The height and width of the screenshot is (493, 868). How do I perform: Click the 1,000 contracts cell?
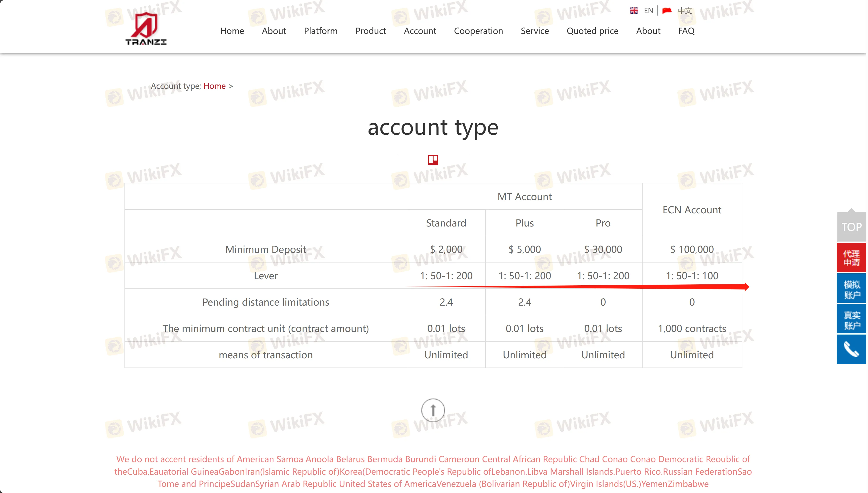[x=692, y=329]
